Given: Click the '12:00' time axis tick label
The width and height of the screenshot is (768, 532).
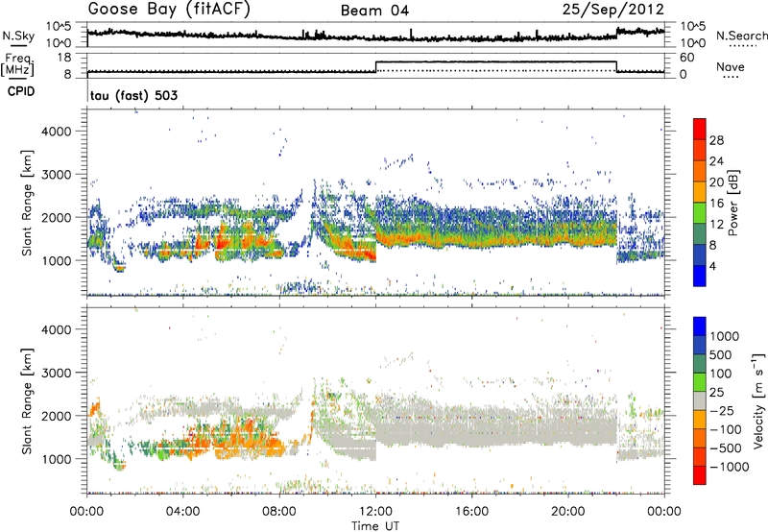Looking at the screenshot, I should click(x=375, y=512).
